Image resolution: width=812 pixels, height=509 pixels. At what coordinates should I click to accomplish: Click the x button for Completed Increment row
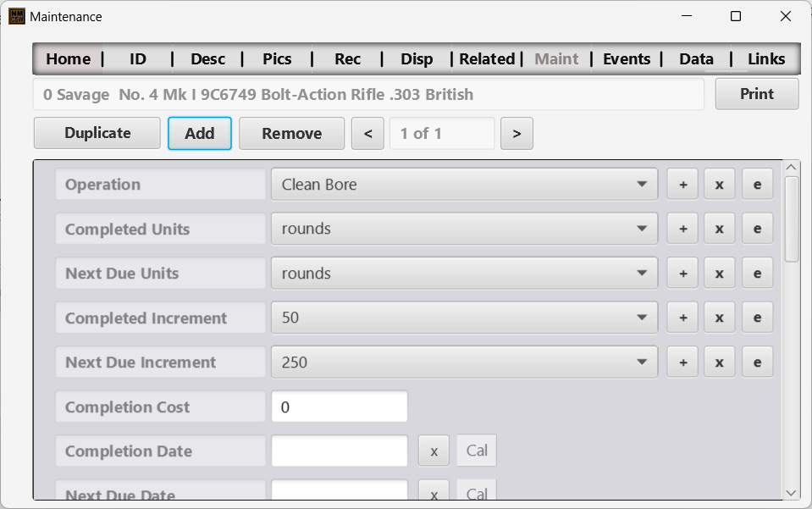click(720, 318)
